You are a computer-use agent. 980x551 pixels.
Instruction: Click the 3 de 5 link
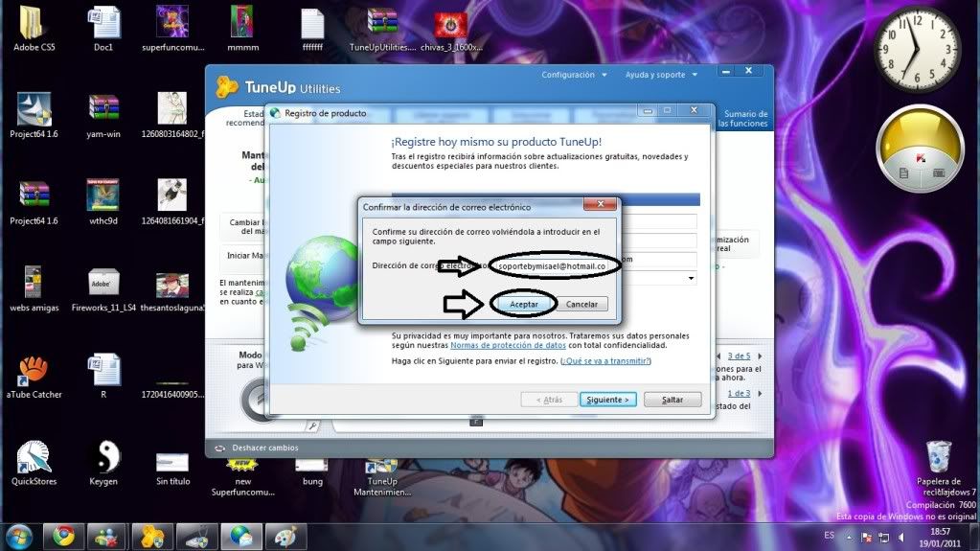click(x=739, y=356)
